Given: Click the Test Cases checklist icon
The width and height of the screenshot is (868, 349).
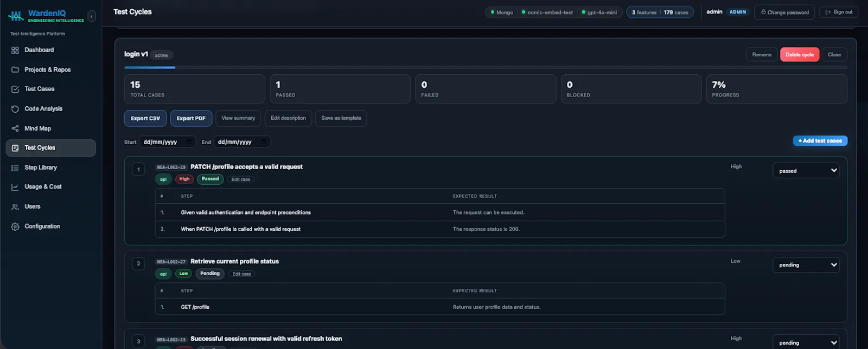Looking at the screenshot, I should pyautogui.click(x=15, y=89).
